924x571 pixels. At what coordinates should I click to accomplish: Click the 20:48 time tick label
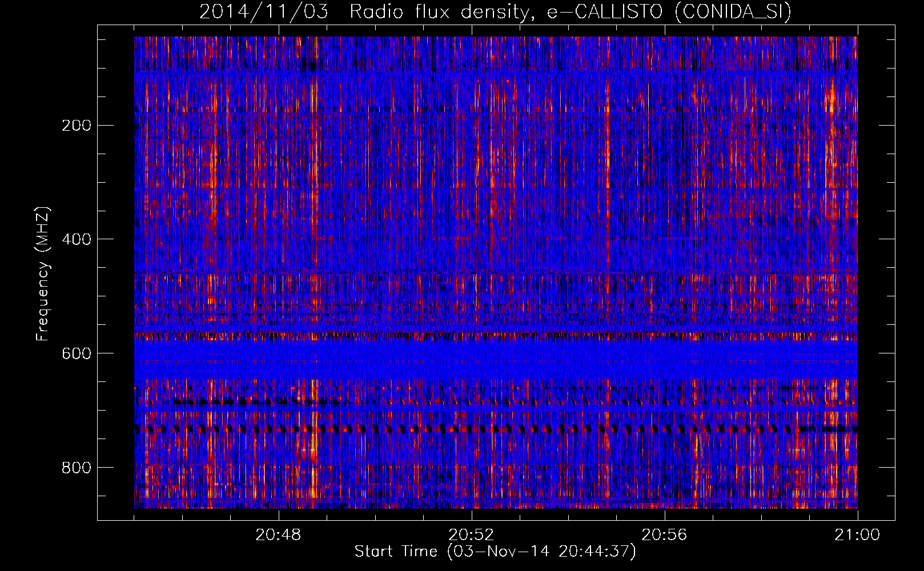[x=278, y=535]
